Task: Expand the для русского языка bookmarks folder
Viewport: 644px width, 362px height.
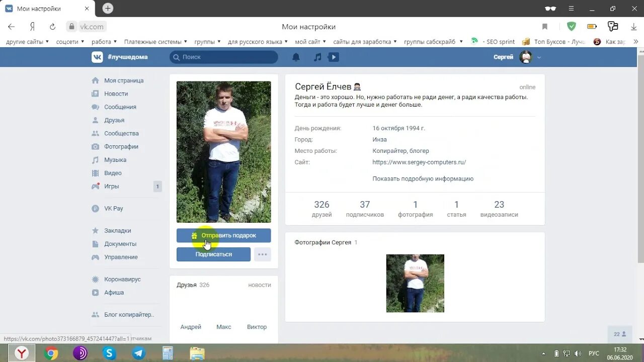Action: coord(258,42)
